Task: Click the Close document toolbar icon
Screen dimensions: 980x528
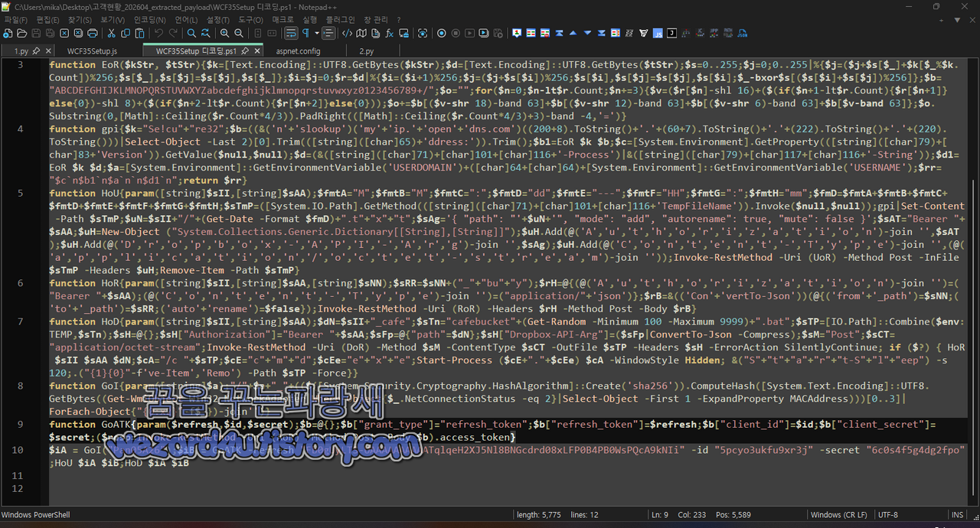Action: (64, 33)
